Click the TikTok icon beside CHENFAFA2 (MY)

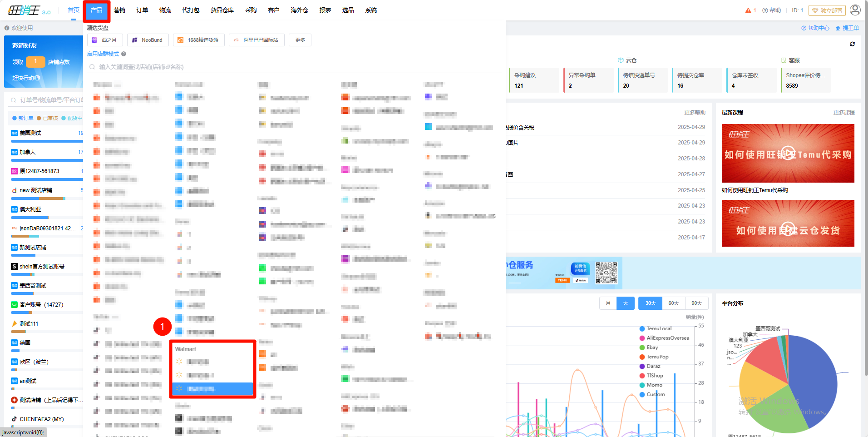click(x=14, y=419)
